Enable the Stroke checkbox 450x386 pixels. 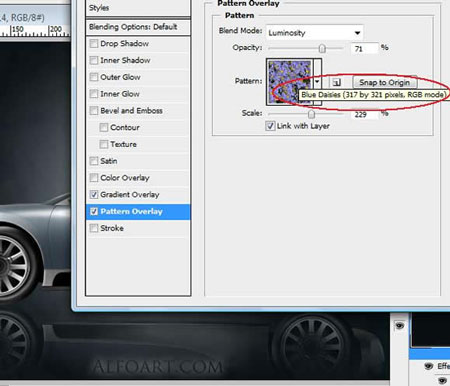(94, 228)
